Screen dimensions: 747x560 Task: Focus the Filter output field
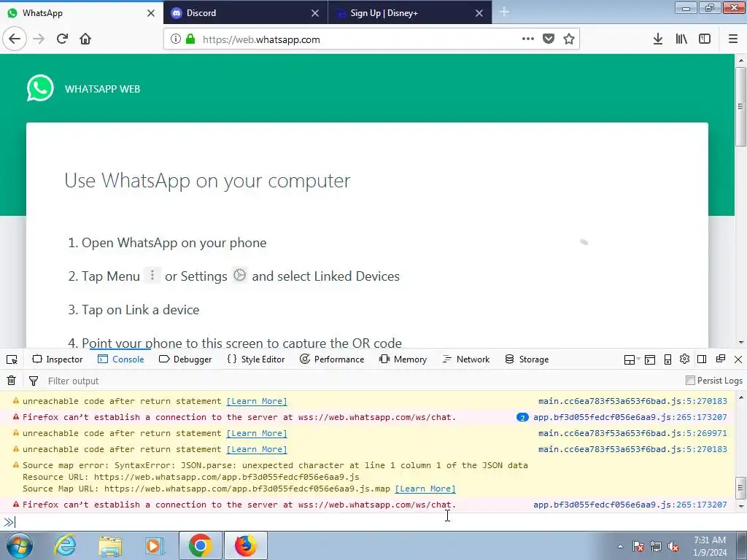(x=362, y=381)
